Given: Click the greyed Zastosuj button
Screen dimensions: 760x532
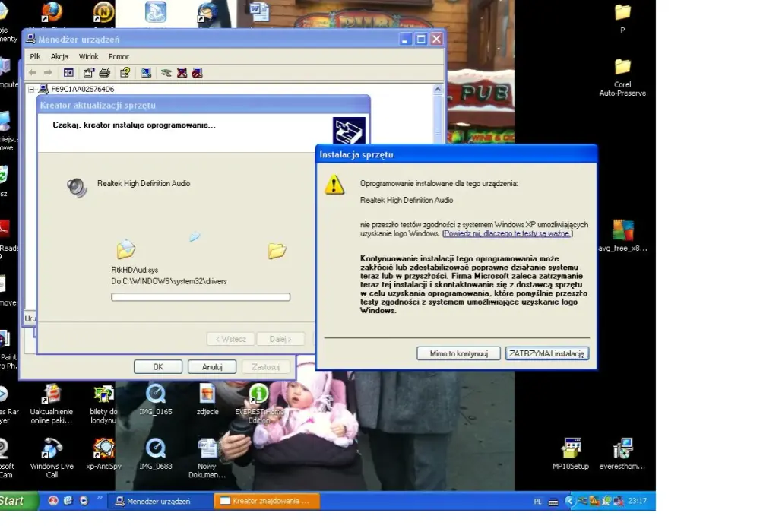Looking at the screenshot, I should [x=265, y=367].
